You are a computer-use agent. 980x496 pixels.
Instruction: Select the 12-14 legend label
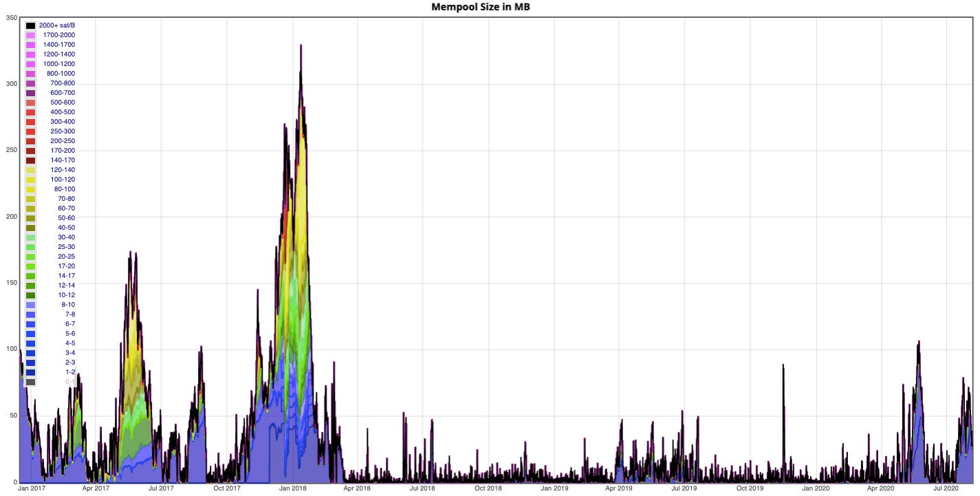pyautogui.click(x=67, y=285)
